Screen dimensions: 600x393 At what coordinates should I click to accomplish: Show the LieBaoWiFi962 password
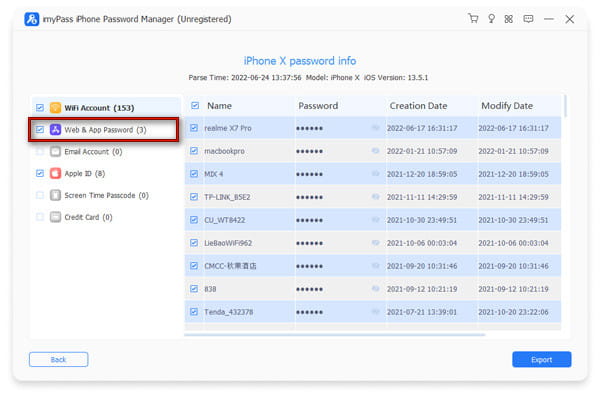(375, 243)
